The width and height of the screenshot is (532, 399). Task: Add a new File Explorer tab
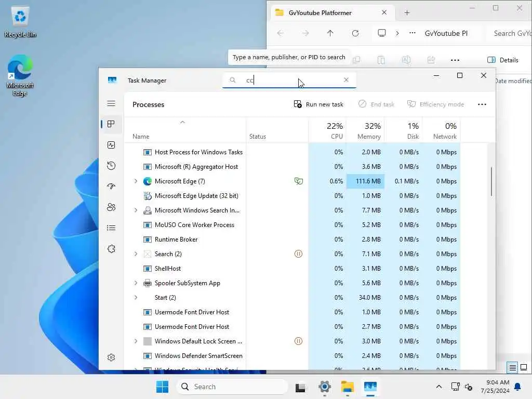coord(407,13)
